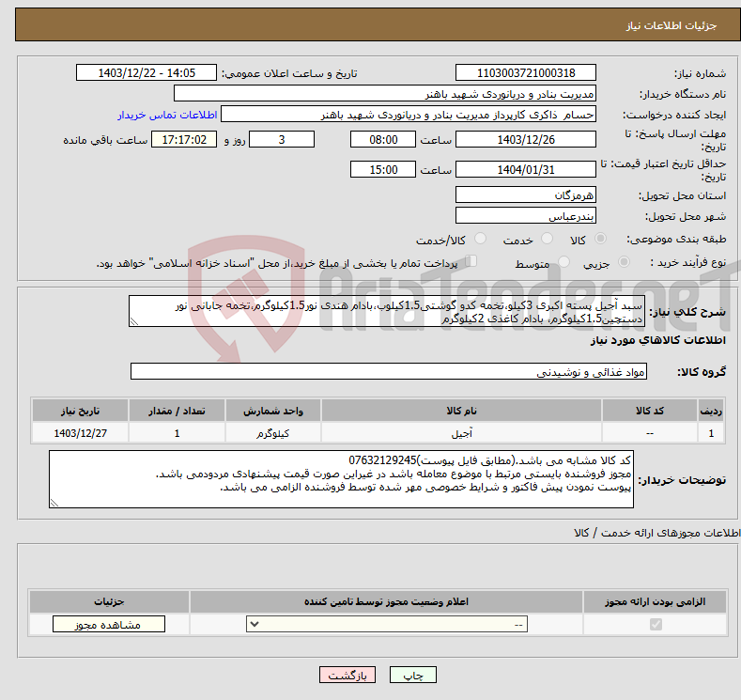This screenshot has height=700, width=741.
Task: Click the اعلام وضعیت مجوز column header
Action: [386, 601]
